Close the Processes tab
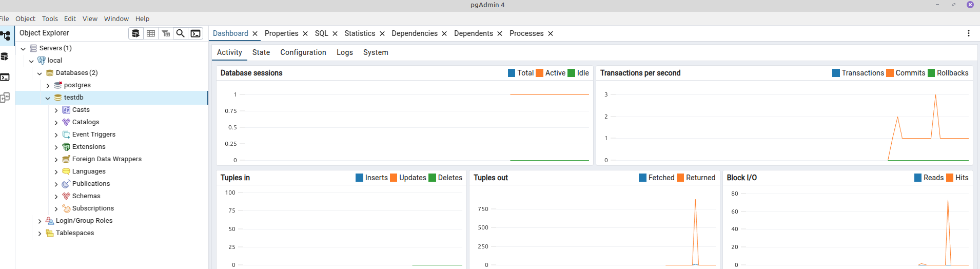Image resolution: width=980 pixels, height=269 pixels. 551,34
